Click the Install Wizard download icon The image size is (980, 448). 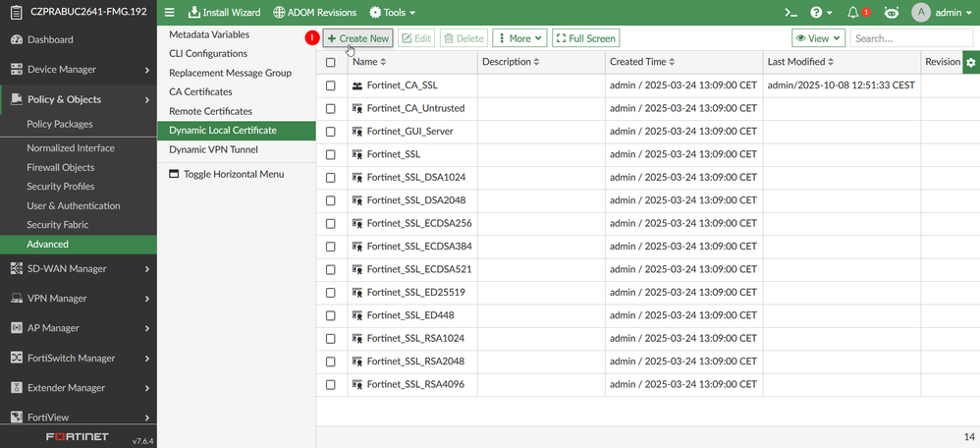[x=194, y=13]
